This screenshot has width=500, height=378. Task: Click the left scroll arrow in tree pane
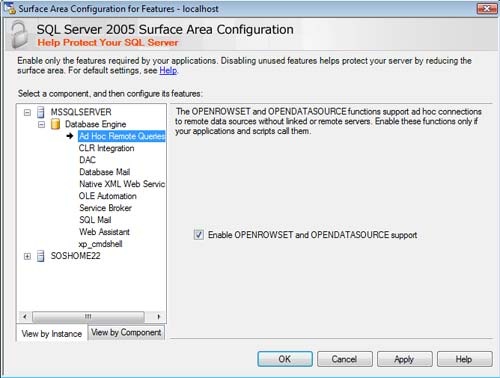25,316
